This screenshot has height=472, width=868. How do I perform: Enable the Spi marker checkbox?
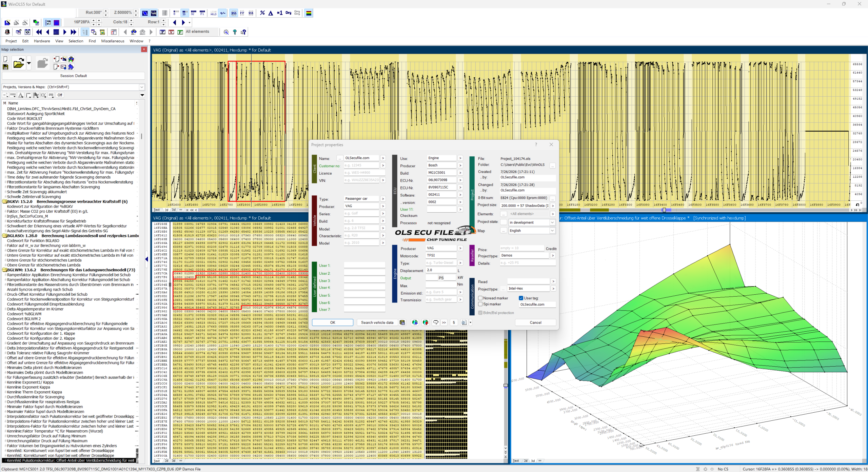pos(480,304)
